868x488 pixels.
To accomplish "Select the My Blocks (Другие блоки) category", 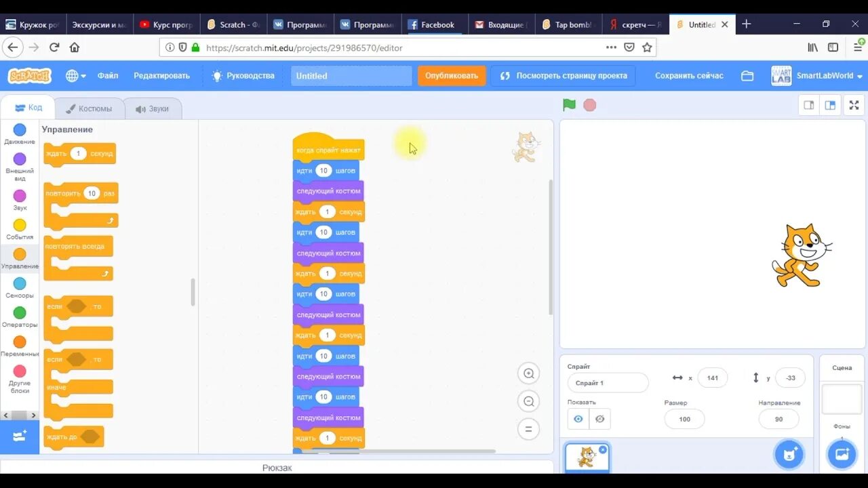I will pos(20,379).
